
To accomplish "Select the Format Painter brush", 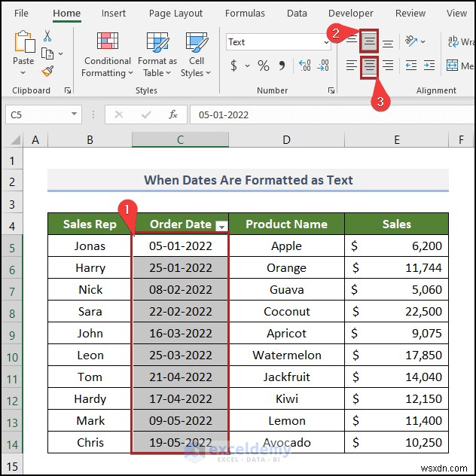I will click(47, 72).
